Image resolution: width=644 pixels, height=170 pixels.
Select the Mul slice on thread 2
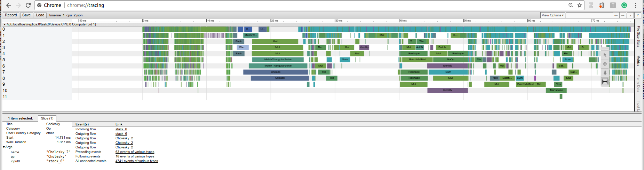(x=275, y=41)
